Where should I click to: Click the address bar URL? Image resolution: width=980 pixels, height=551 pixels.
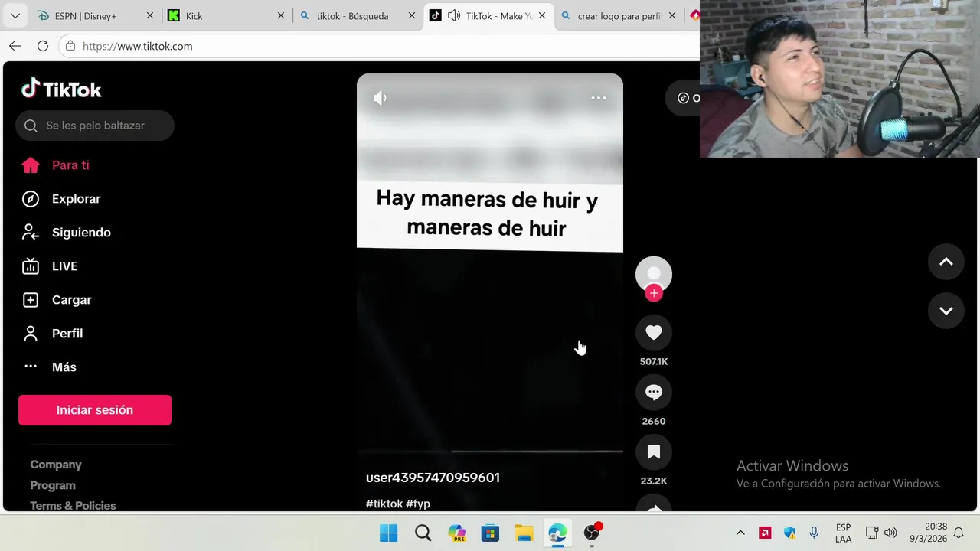(138, 46)
